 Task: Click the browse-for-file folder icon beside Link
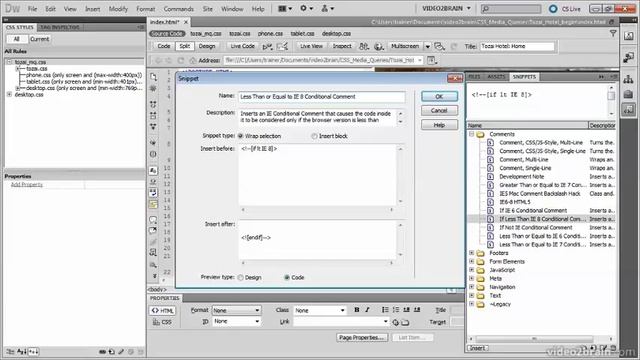(405, 322)
